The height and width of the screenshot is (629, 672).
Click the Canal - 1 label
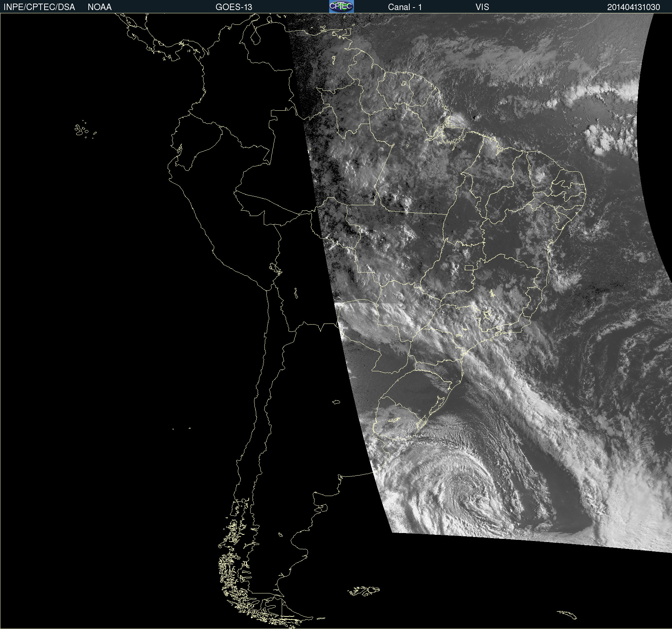pos(405,7)
